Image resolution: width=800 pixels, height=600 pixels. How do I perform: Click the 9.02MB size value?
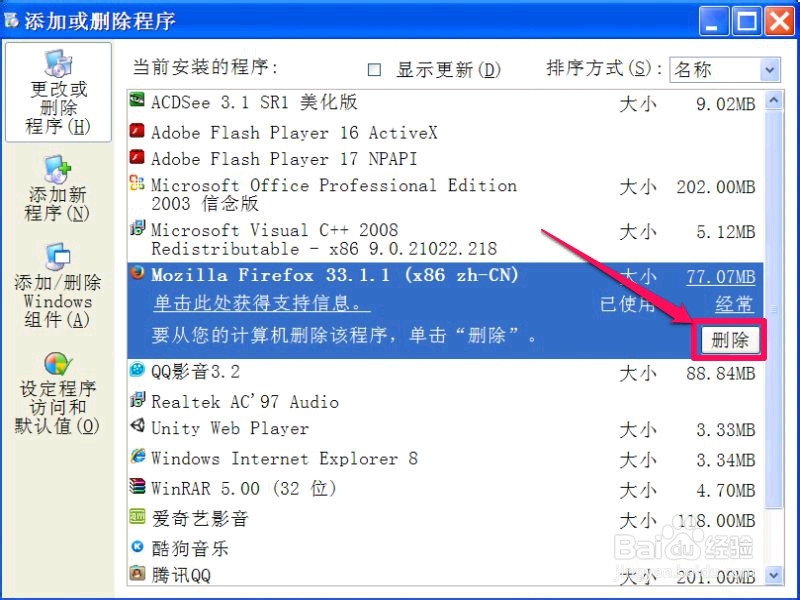[x=726, y=104]
